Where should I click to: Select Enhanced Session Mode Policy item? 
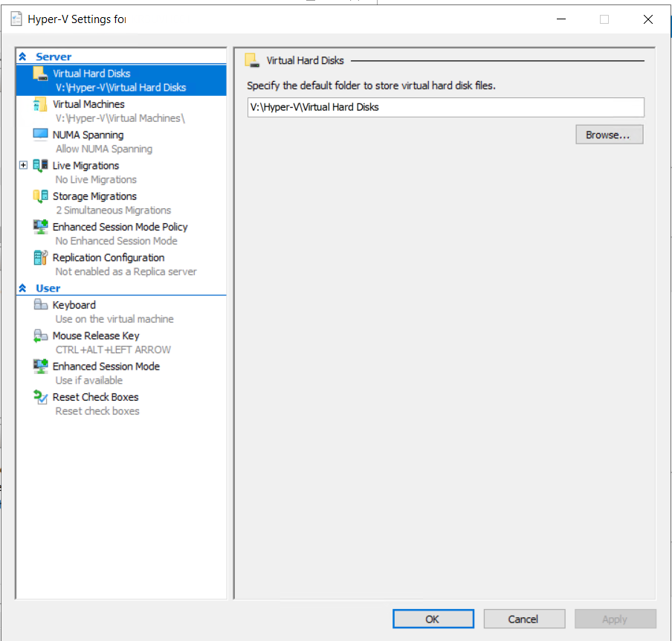[x=121, y=233]
